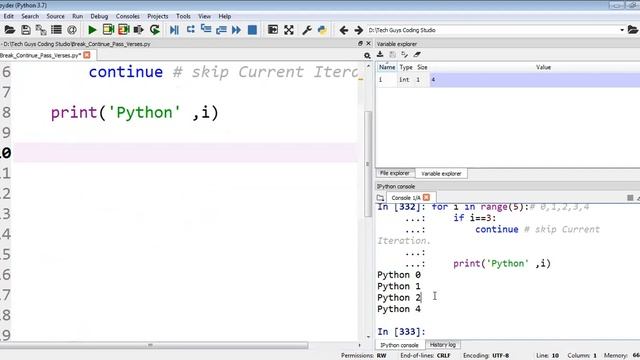Image resolution: width=640 pixels, height=360 pixels.
Task: Browse for a working directory
Action: point(633,30)
